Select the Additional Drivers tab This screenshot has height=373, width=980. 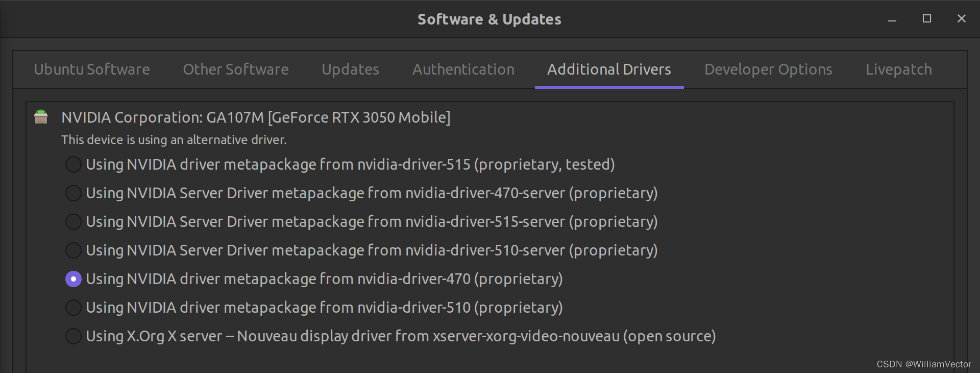coord(609,69)
